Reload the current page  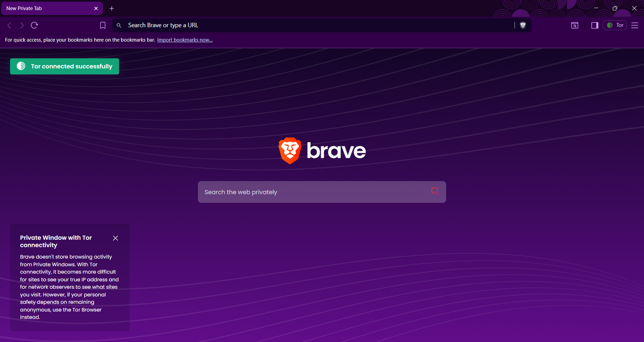[35, 25]
